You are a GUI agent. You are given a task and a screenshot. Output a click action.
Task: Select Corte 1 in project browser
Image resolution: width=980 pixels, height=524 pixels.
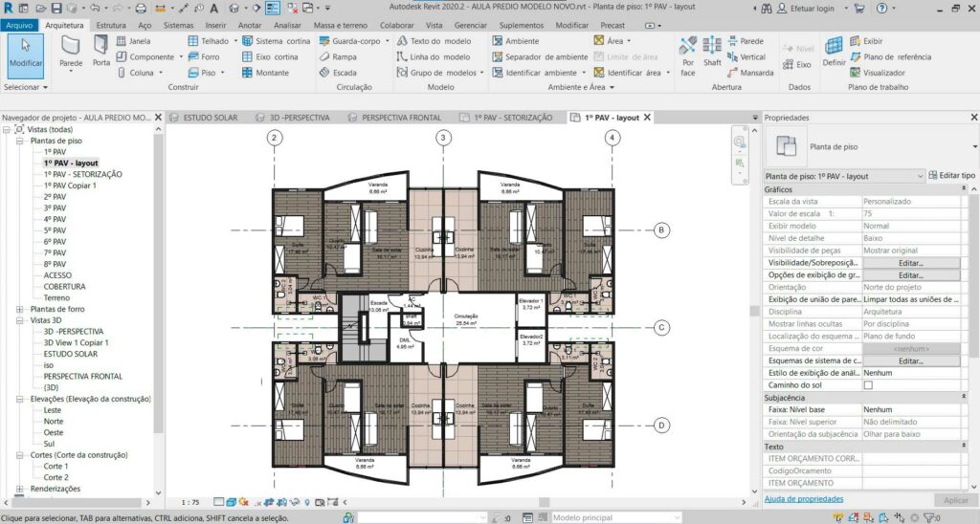(56, 467)
